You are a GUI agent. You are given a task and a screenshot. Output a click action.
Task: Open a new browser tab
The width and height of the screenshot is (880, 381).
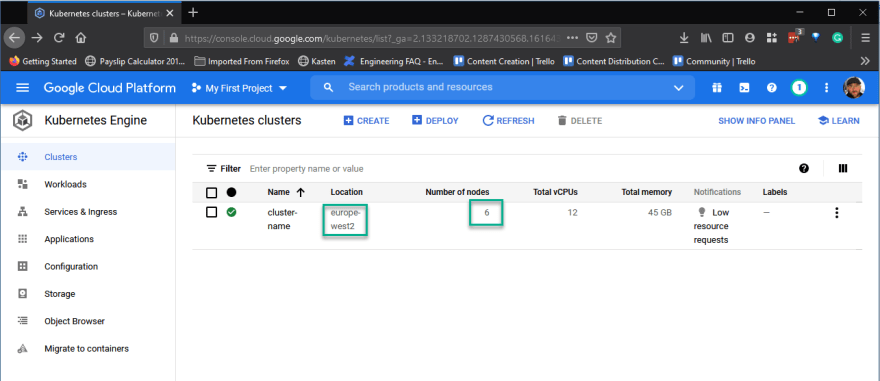193,12
